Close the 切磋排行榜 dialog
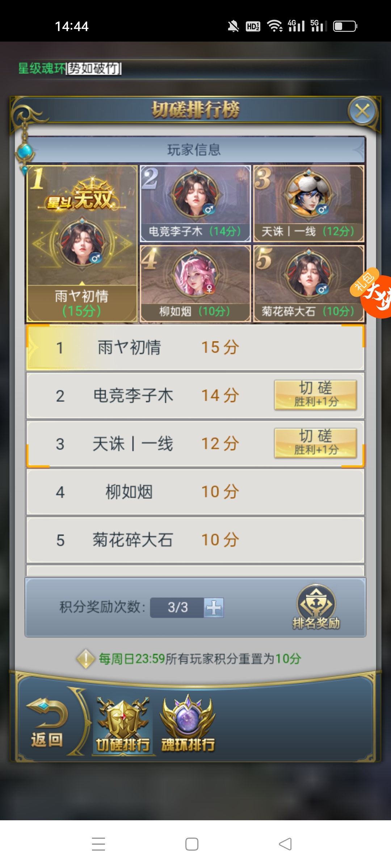The image size is (391, 868). pos(362,111)
